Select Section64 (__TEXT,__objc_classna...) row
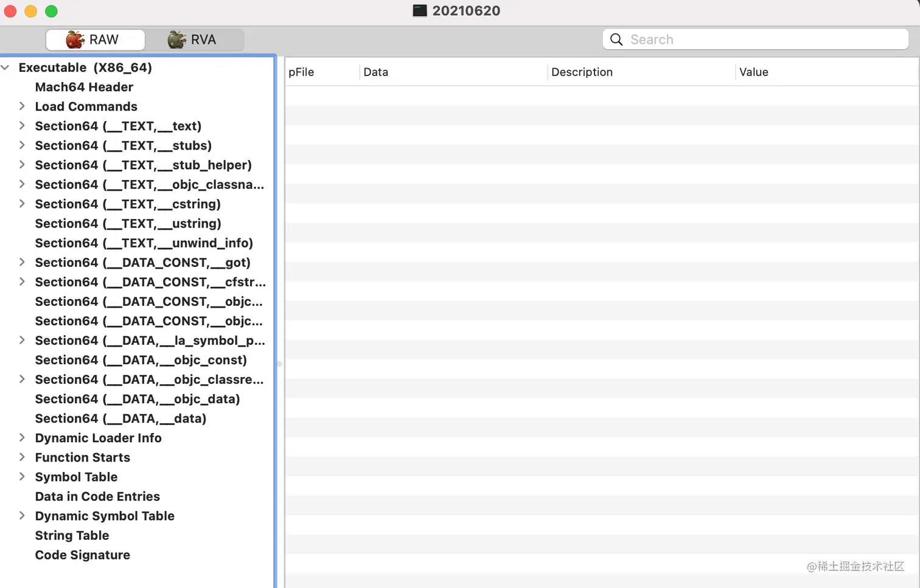Viewport: 920px width, 588px height. 150,184
